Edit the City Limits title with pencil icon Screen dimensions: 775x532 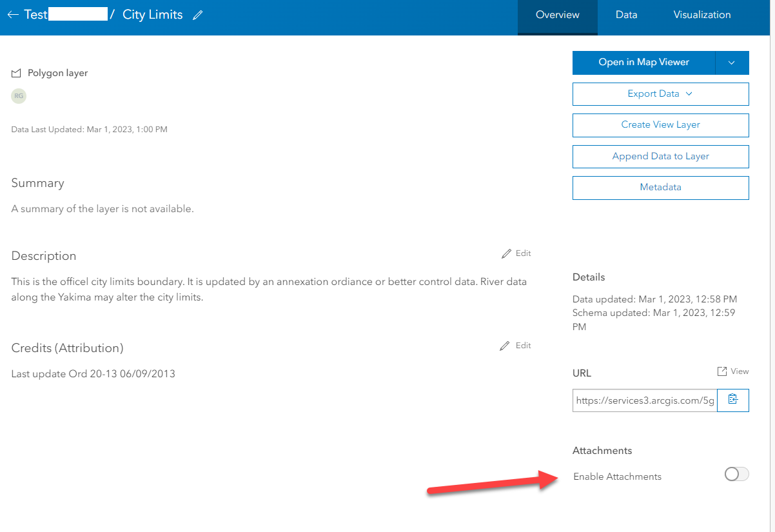point(199,14)
